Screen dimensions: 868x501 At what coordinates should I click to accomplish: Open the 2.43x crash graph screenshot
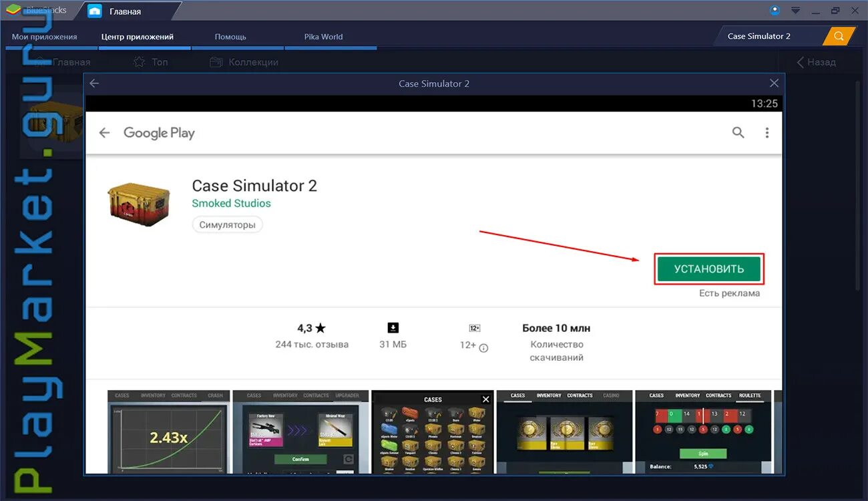[x=169, y=432]
